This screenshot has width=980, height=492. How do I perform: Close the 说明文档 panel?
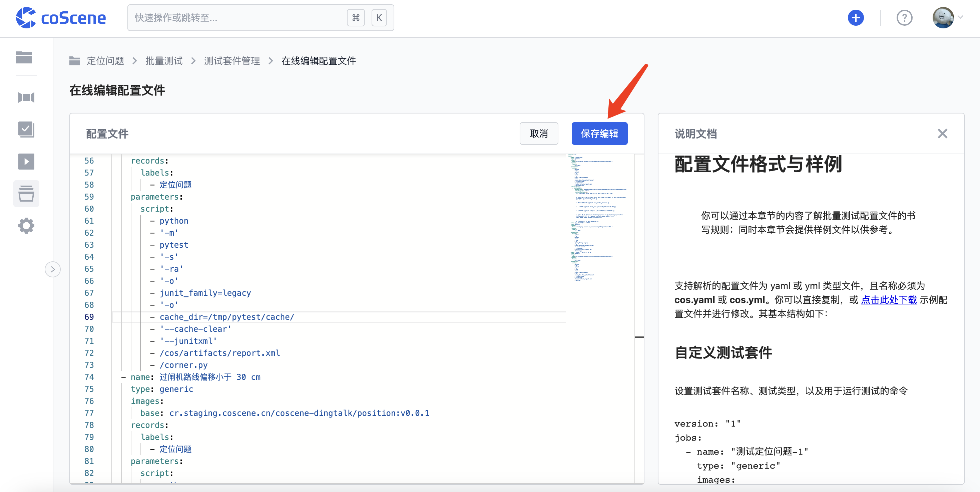tap(942, 133)
